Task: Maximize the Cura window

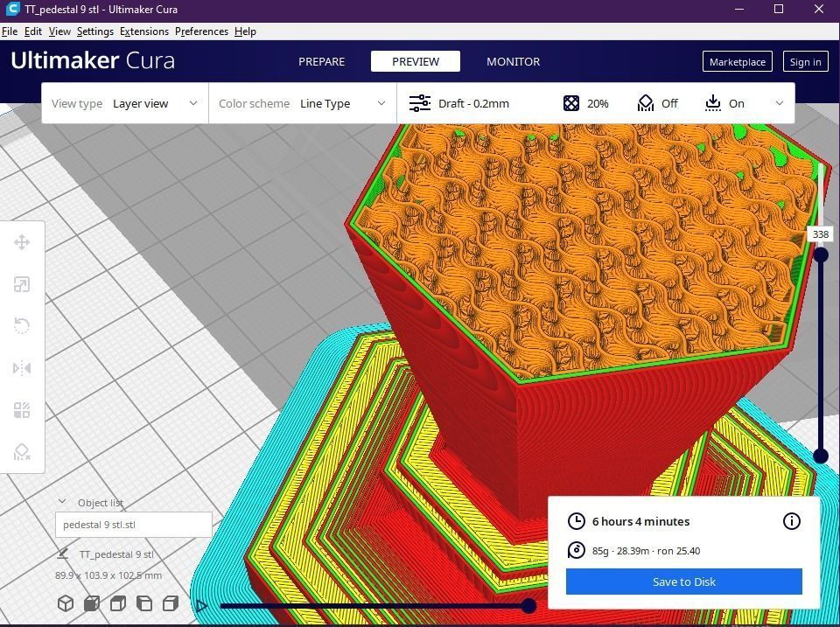Action: pyautogui.click(x=779, y=9)
